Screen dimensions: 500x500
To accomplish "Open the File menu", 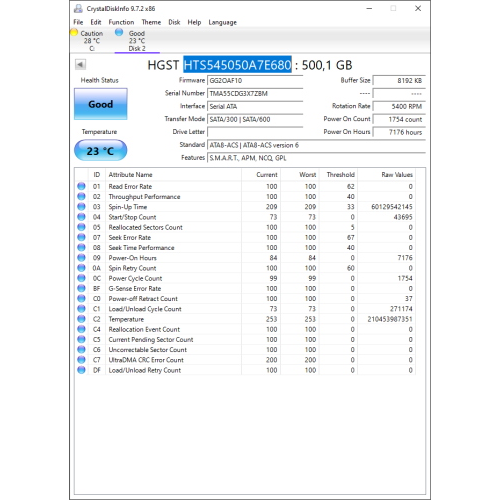I will [x=78, y=22].
